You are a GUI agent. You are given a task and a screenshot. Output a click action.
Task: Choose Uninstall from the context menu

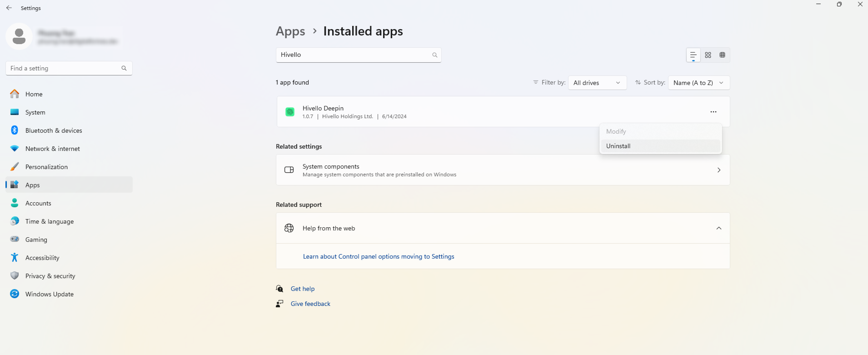click(x=618, y=146)
